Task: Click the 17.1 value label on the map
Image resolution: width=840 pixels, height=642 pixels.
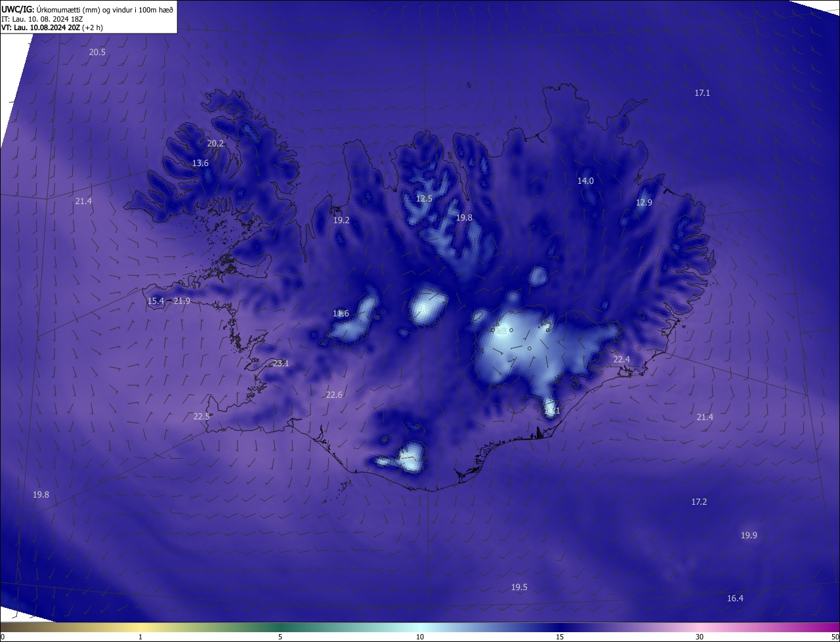Action: click(x=702, y=93)
